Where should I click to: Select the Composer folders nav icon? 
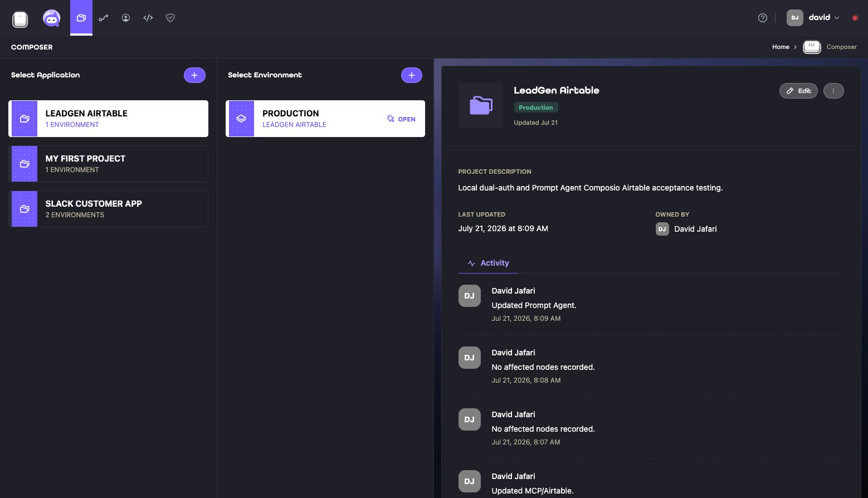coord(81,18)
